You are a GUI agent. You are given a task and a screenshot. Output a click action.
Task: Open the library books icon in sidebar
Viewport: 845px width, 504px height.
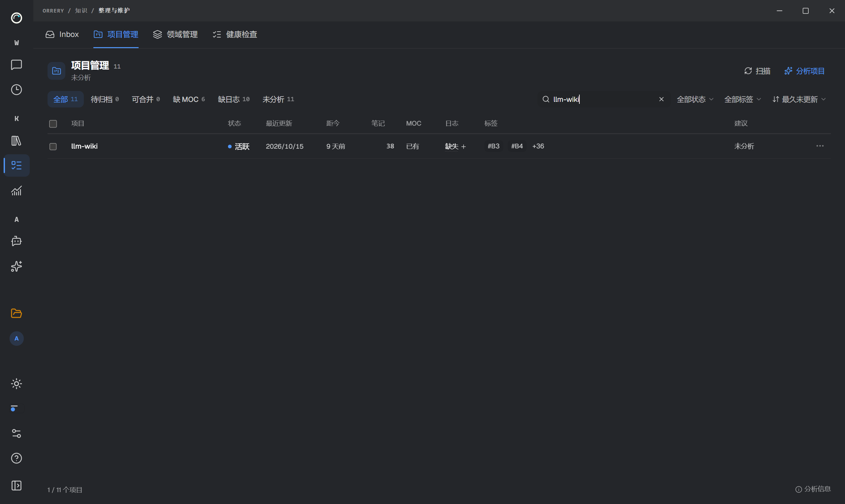tap(16, 140)
